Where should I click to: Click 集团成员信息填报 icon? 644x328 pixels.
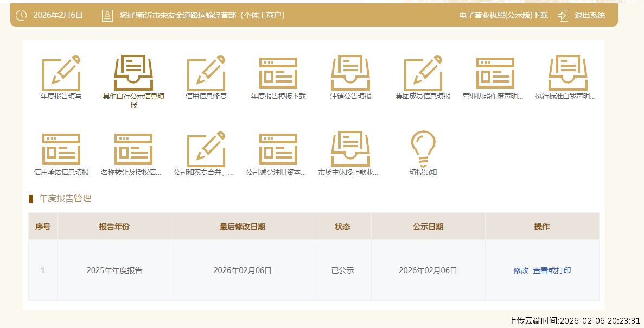click(423, 73)
